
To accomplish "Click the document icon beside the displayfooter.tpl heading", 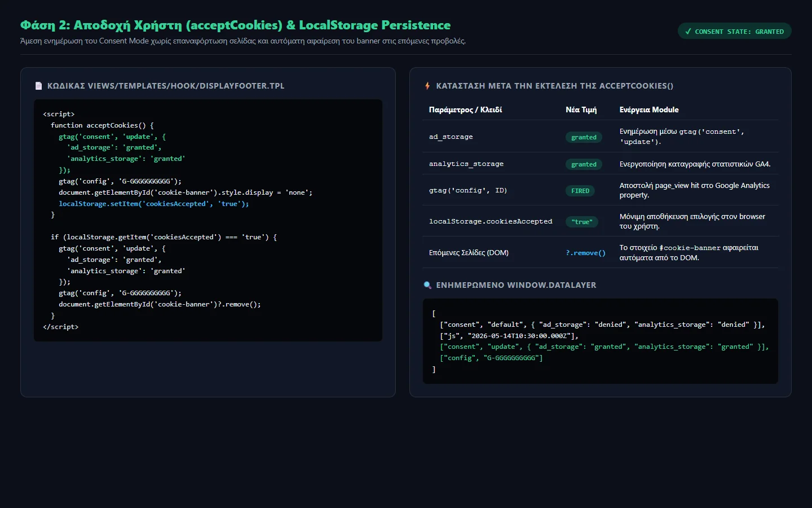I will [x=38, y=86].
